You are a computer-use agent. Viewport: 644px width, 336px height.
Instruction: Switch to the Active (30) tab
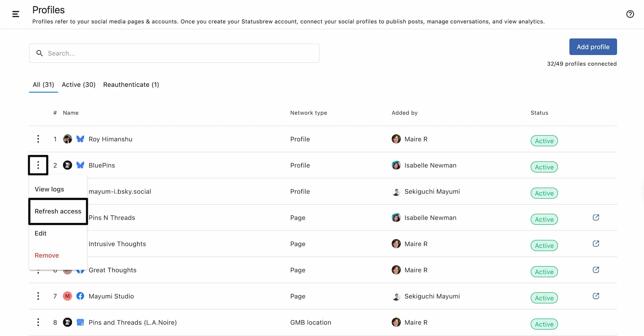click(79, 85)
